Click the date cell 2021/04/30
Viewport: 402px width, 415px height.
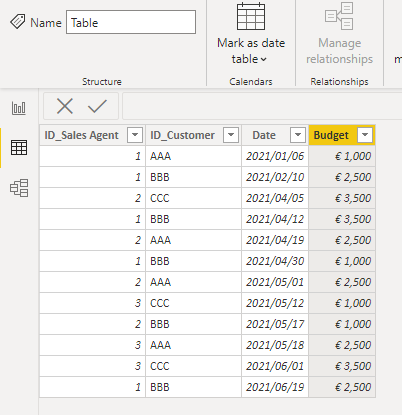[x=275, y=261]
